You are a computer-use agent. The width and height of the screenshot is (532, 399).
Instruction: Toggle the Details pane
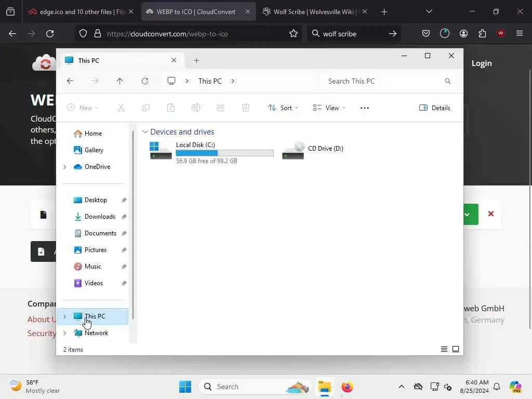435,108
